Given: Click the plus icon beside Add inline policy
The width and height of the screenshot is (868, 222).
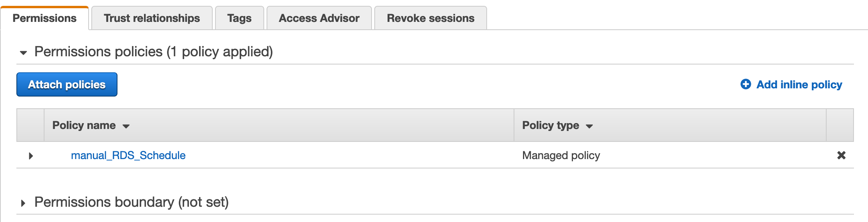Looking at the screenshot, I should (x=745, y=84).
